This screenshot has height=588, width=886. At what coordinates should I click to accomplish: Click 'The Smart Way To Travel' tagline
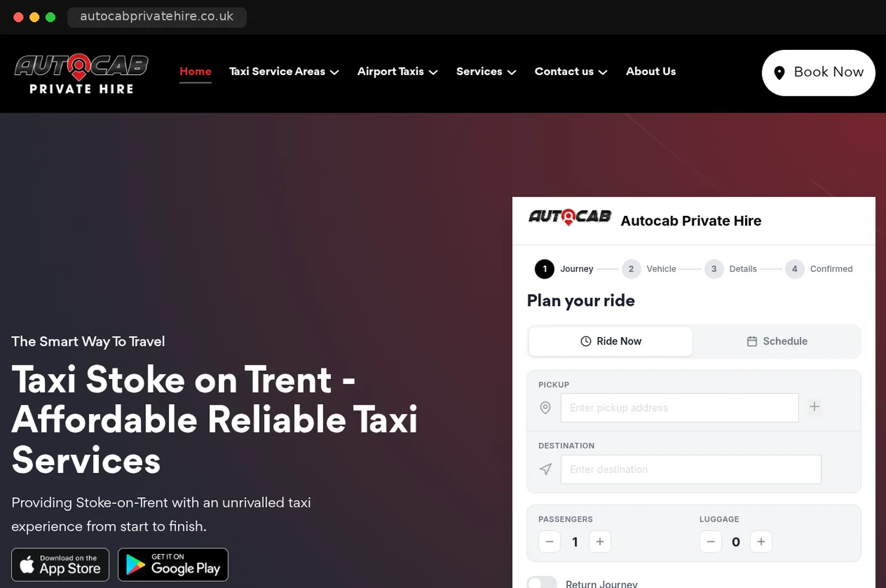coord(88,341)
